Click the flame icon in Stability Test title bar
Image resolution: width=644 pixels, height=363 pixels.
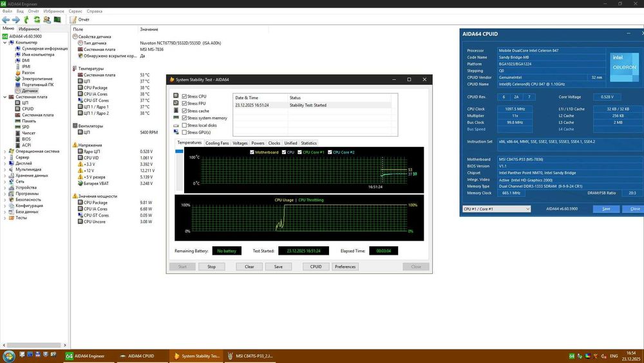coord(172,79)
